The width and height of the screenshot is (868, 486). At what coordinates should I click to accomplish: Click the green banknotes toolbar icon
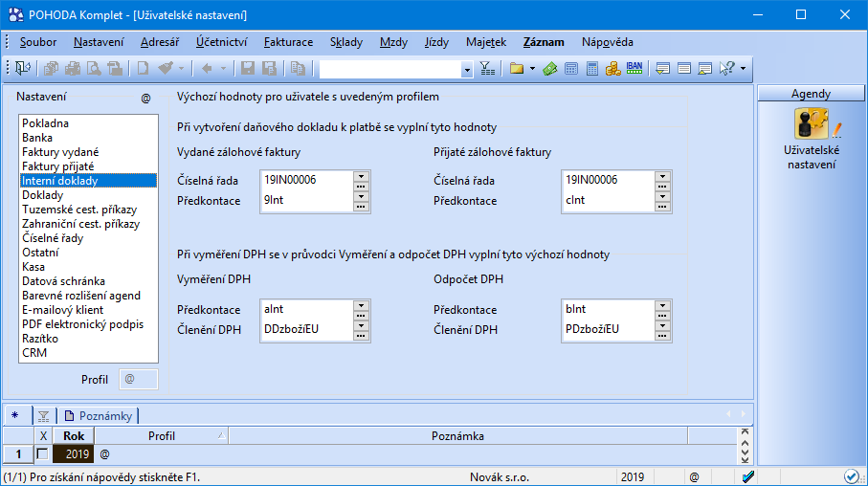click(549, 69)
